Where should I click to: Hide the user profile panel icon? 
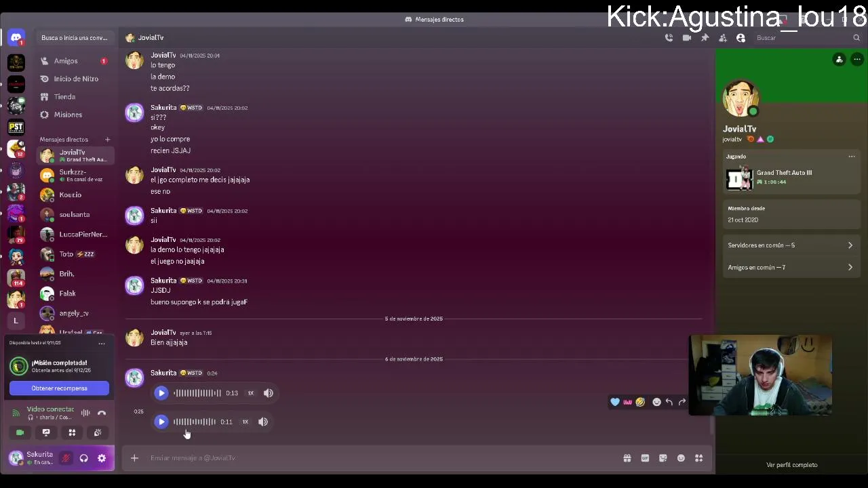pos(741,38)
